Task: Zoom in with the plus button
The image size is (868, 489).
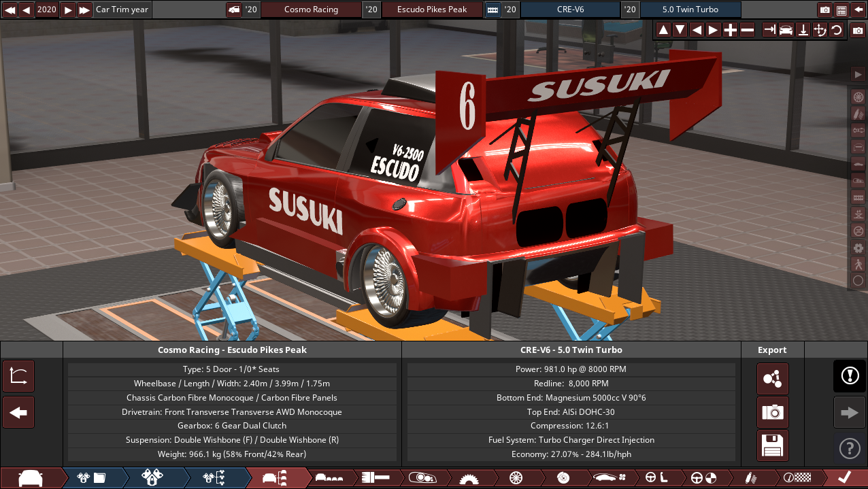Action: click(x=730, y=30)
